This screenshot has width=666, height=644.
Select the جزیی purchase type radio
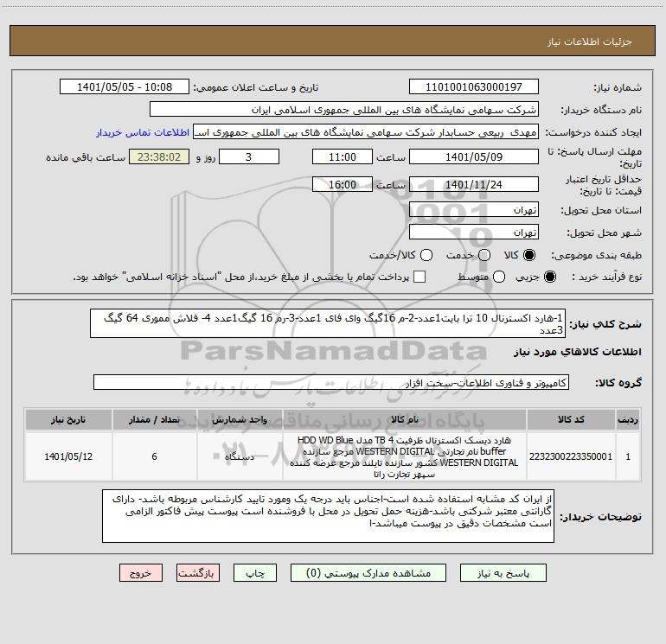tap(549, 277)
